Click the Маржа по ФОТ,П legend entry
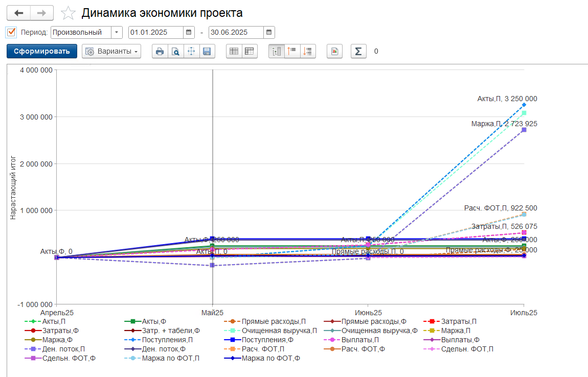588x377 pixels. [x=162, y=358]
